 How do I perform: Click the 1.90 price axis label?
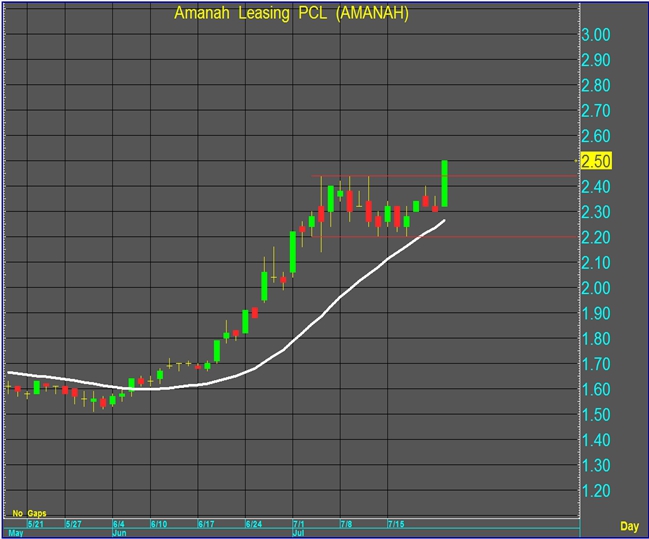point(596,313)
